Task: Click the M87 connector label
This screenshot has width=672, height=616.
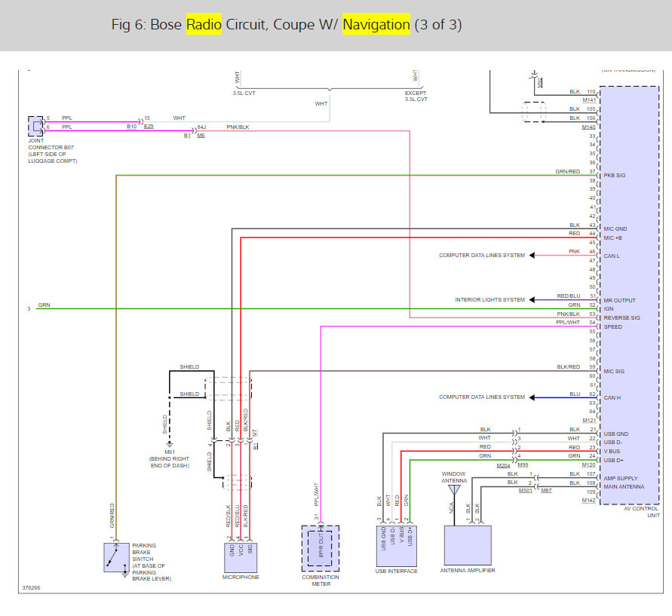Action: click(546, 491)
